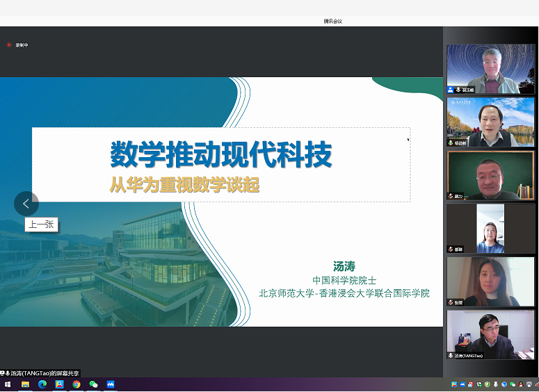Open WeChat from the taskbar
Viewport: 539px width, 392px height.
[x=93, y=384]
